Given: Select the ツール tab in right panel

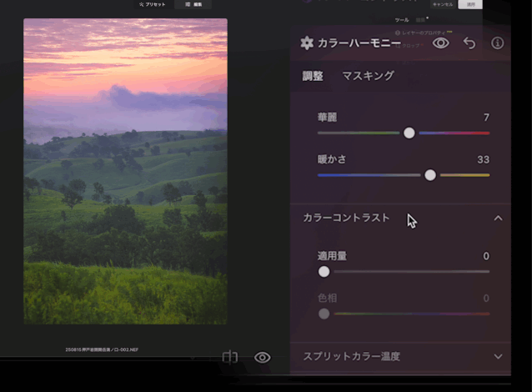Looking at the screenshot, I should pos(402,20).
